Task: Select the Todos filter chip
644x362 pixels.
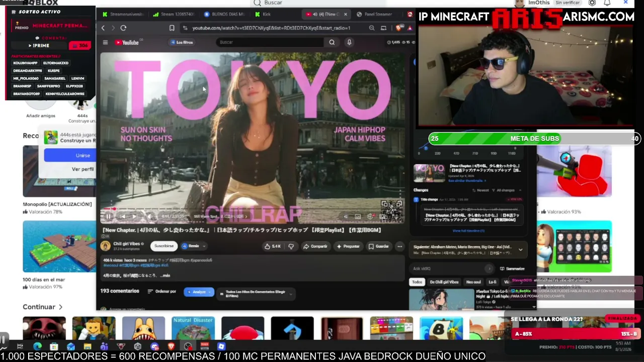Action: tap(418, 282)
